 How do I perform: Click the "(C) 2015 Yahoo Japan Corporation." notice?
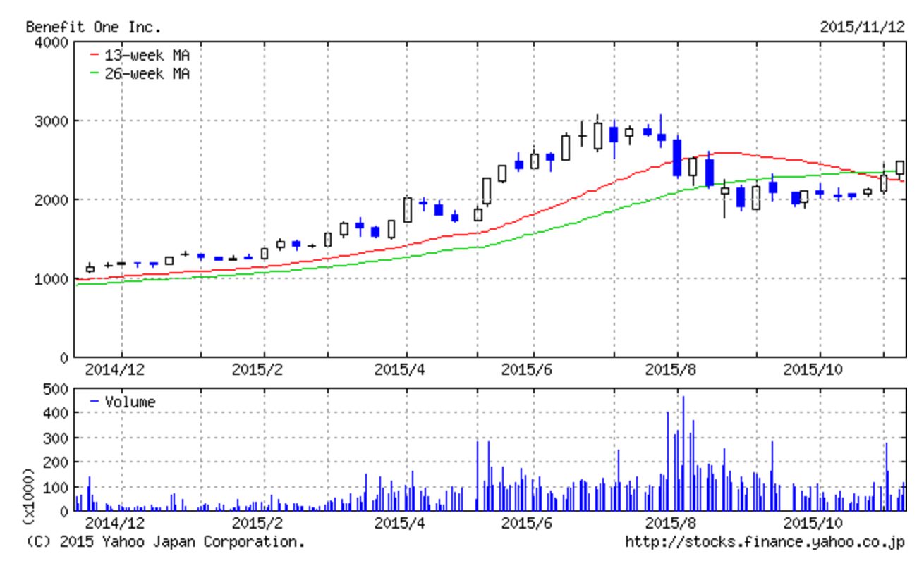pos(166,542)
